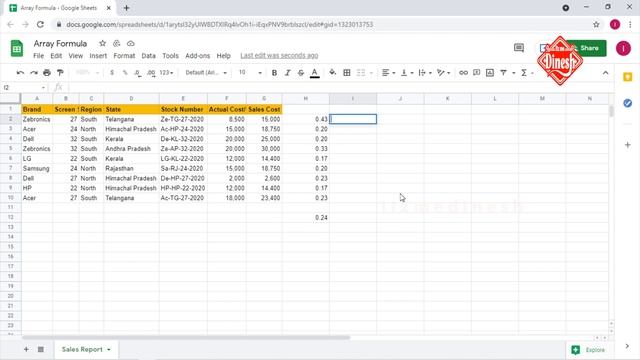The width and height of the screenshot is (640, 360).
Task: Open the Borders tool
Action: (347, 73)
